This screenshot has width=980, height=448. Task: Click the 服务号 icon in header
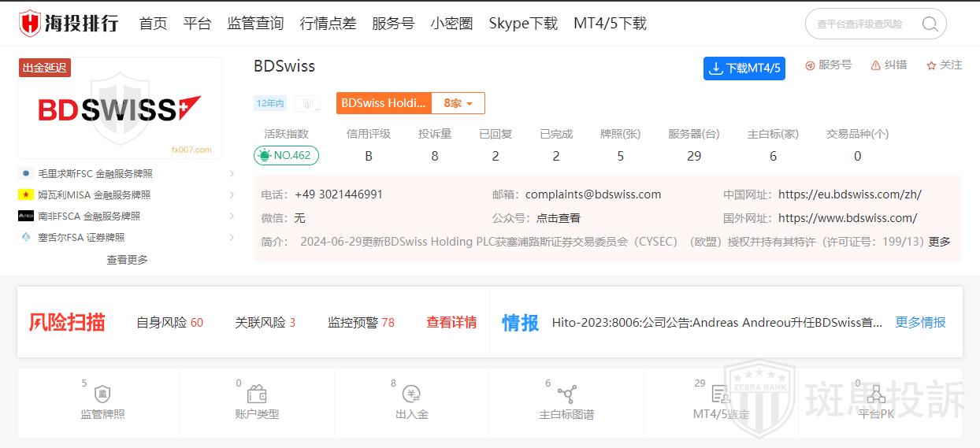pyautogui.click(x=810, y=65)
